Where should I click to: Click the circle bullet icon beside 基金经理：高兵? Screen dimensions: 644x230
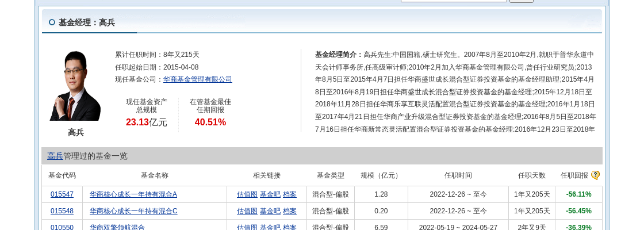click(x=52, y=22)
